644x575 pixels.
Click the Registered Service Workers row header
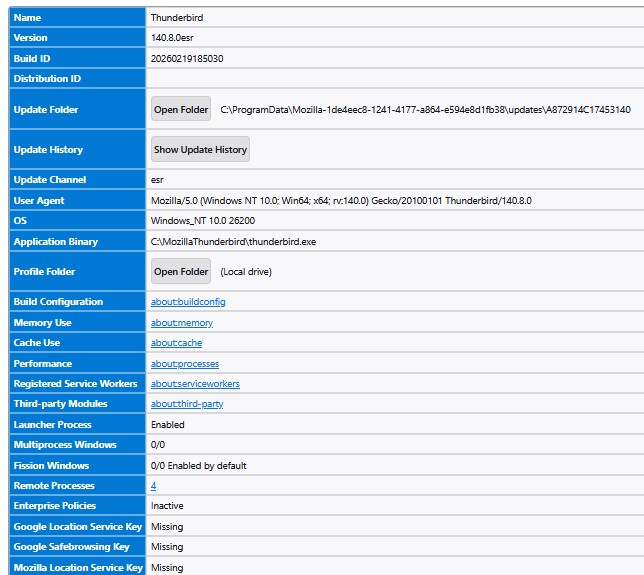(x=77, y=383)
